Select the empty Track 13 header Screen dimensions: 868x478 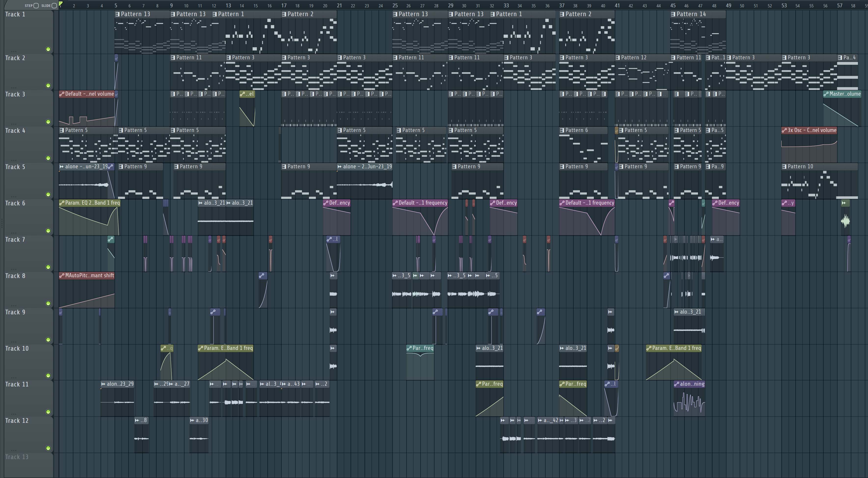click(x=29, y=465)
